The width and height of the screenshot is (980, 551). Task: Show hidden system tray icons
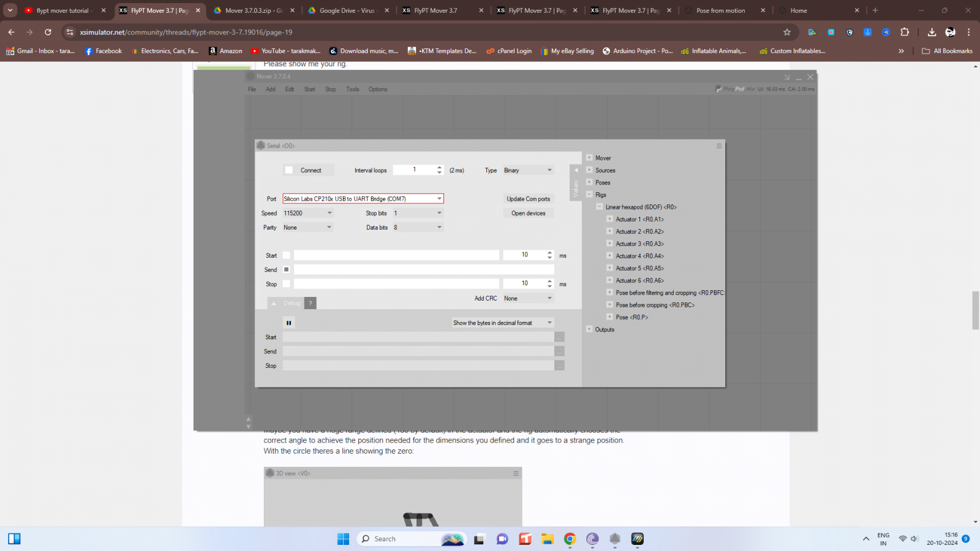[x=865, y=539]
